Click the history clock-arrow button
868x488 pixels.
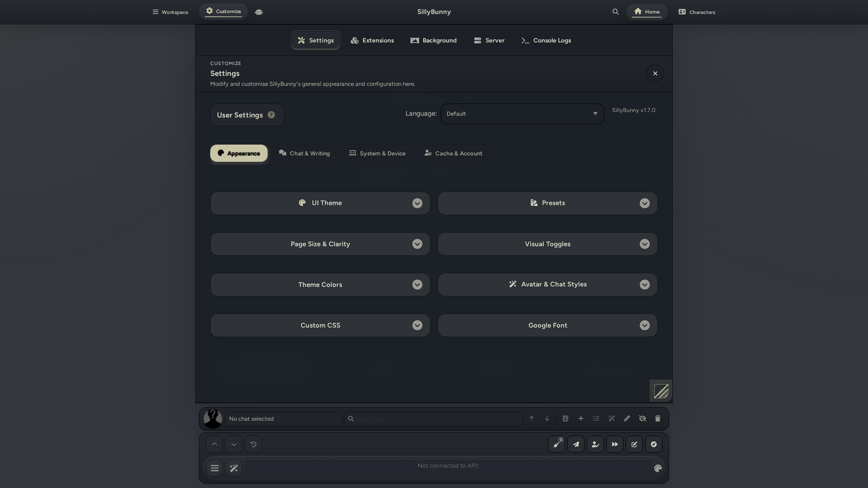253,444
